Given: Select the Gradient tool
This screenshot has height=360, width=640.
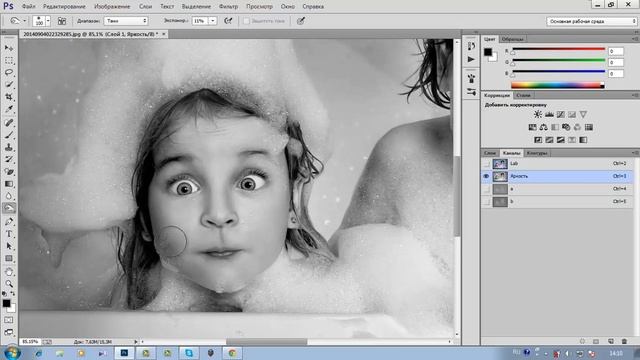Looking at the screenshot, I should point(9,184).
